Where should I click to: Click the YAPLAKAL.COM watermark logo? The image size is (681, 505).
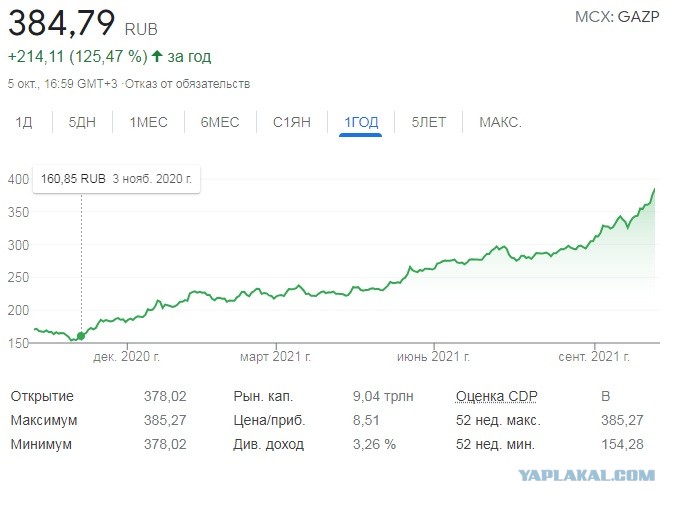pos(587,475)
